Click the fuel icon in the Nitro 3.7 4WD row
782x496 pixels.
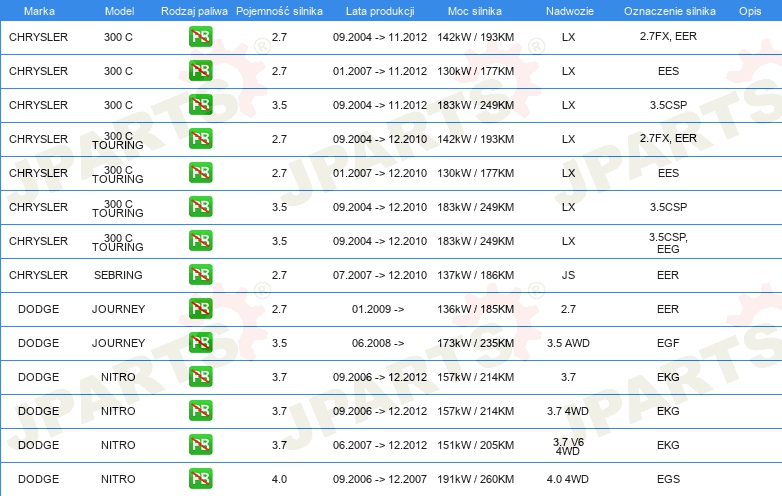(x=200, y=411)
